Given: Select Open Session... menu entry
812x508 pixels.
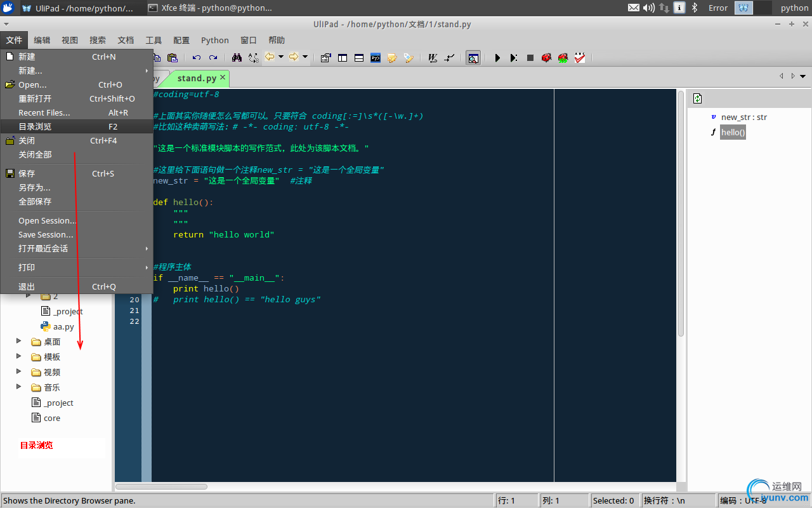Looking at the screenshot, I should click(x=77, y=220).
